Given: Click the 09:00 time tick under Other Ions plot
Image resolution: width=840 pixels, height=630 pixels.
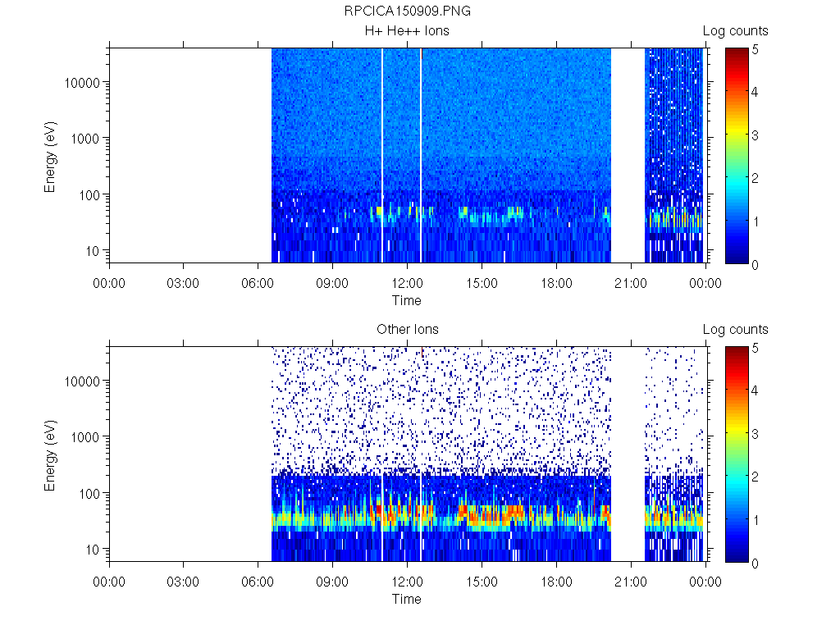Looking at the screenshot, I should [x=332, y=582].
